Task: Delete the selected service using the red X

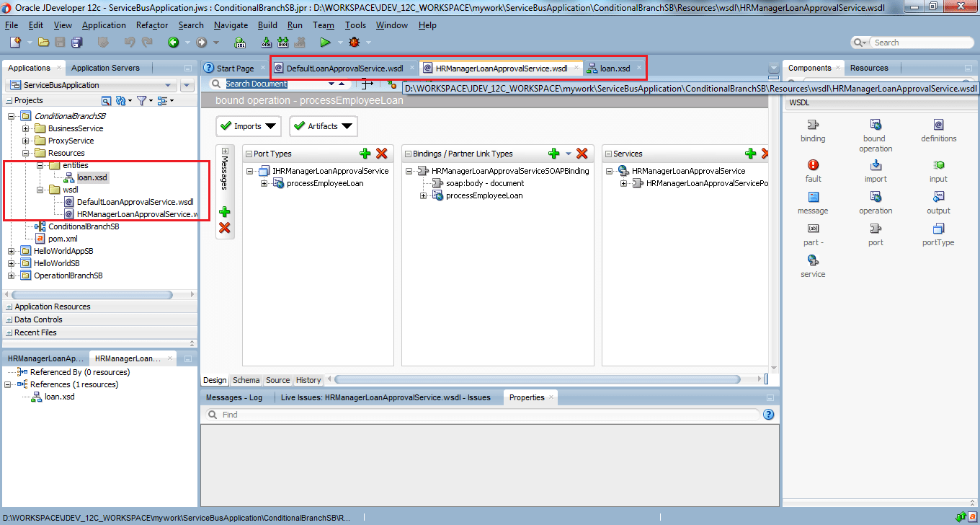Action: (764, 153)
